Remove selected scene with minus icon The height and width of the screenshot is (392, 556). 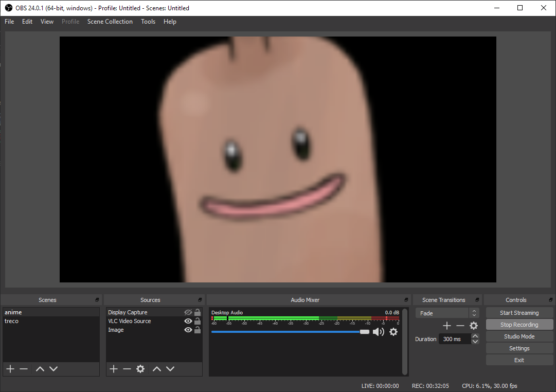click(x=24, y=369)
